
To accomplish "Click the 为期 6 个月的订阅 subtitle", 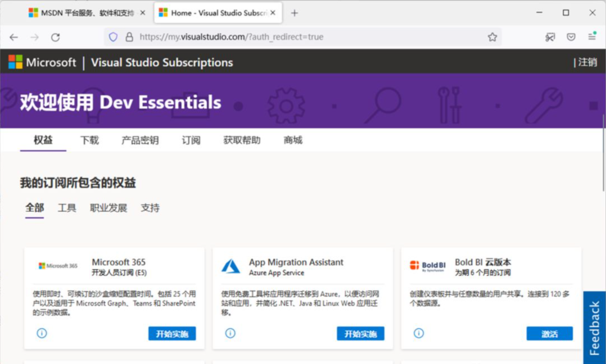I will coord(483,273).
